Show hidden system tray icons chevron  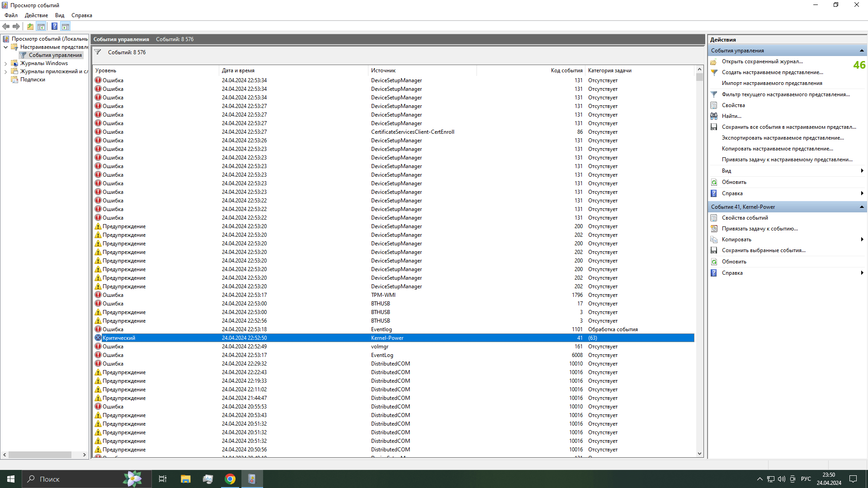click(760, 479)
